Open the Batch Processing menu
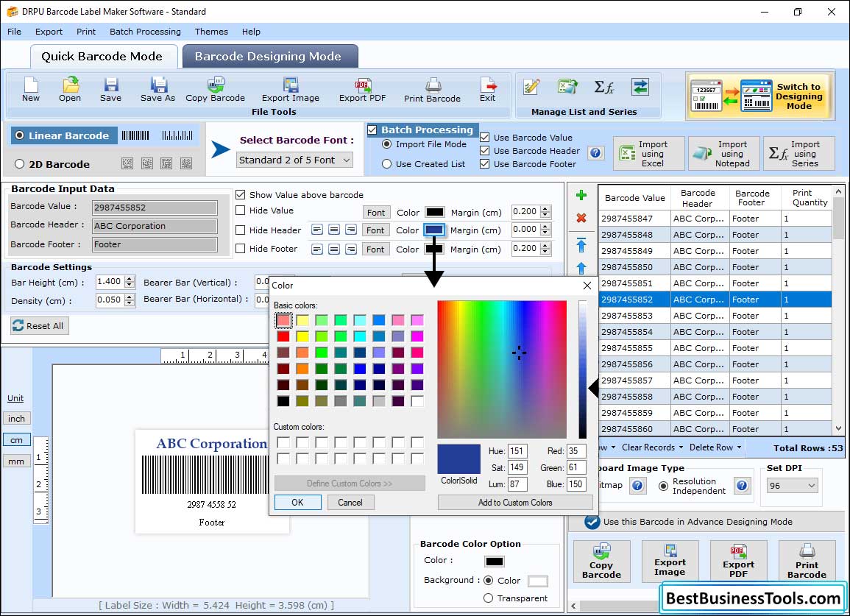The height and width of the screenshot is (616, 850). coord(145,32)
